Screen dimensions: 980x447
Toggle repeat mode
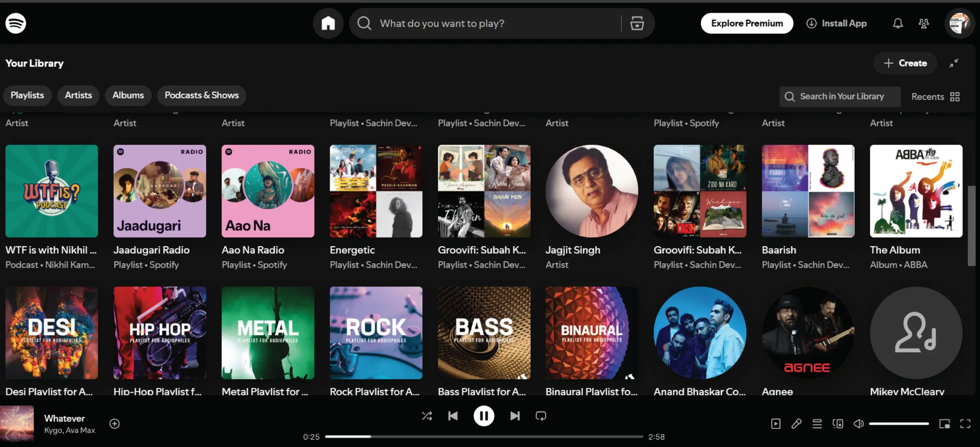(541, 416)
